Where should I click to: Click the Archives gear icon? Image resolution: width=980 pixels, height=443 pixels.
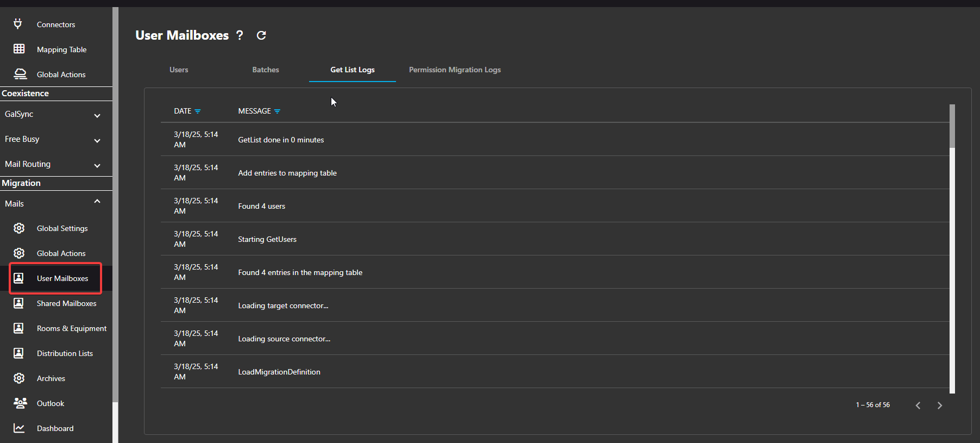click(x=19, y=378)
